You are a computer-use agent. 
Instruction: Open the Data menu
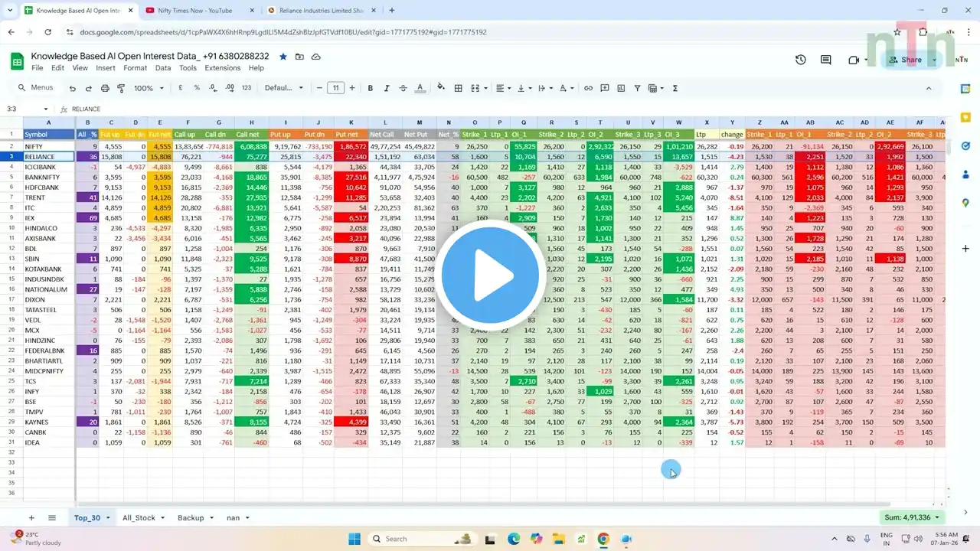tap(163, 68)
